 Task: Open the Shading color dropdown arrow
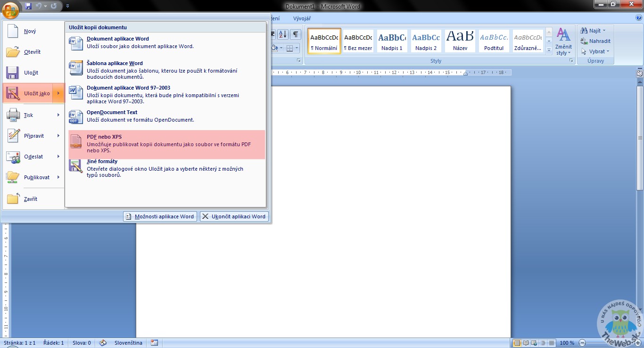281,48
